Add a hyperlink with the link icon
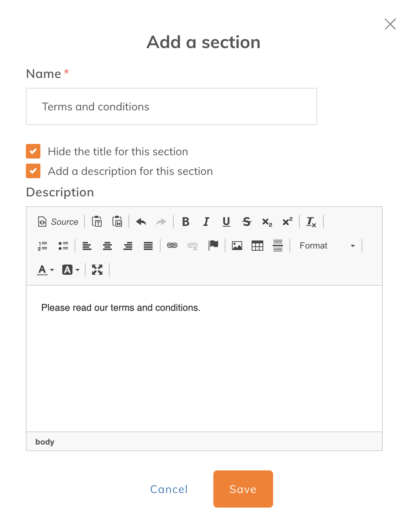 click(x=172, y=246)
